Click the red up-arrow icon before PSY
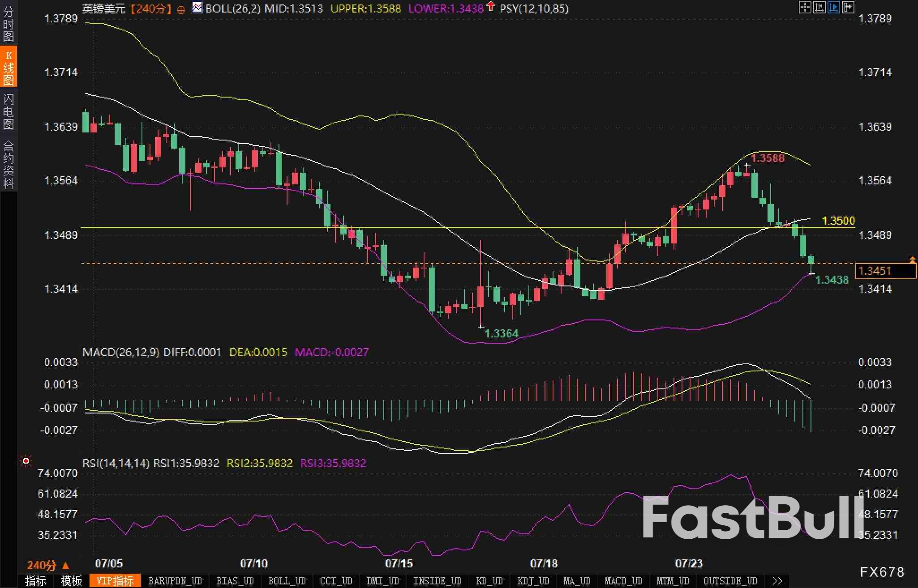The height and width of the screenshot is (588, 918). click(491, 6)
